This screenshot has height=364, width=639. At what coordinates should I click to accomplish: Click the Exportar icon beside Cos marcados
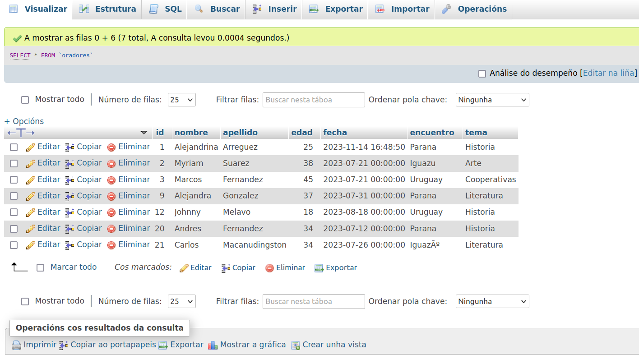[x=319, y=268]
